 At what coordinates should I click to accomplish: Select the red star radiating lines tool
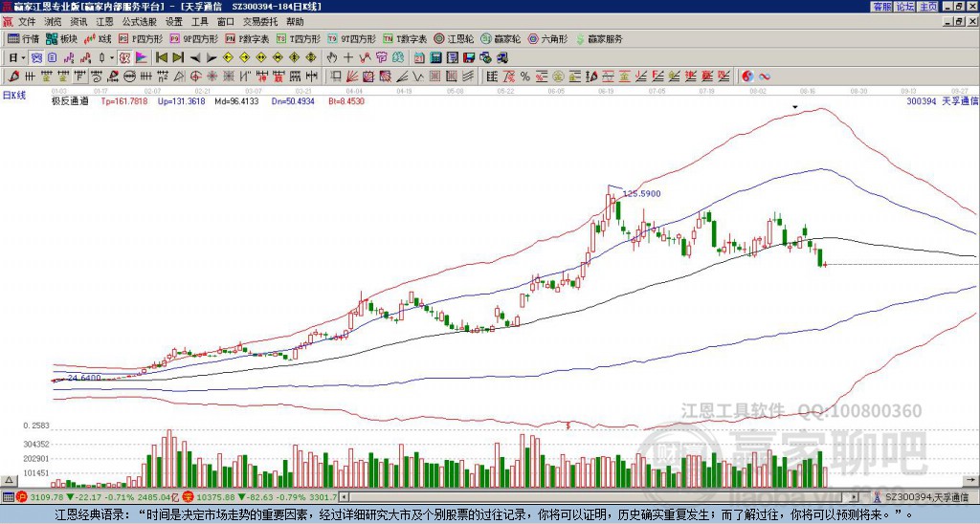click(x=212, y=76)
